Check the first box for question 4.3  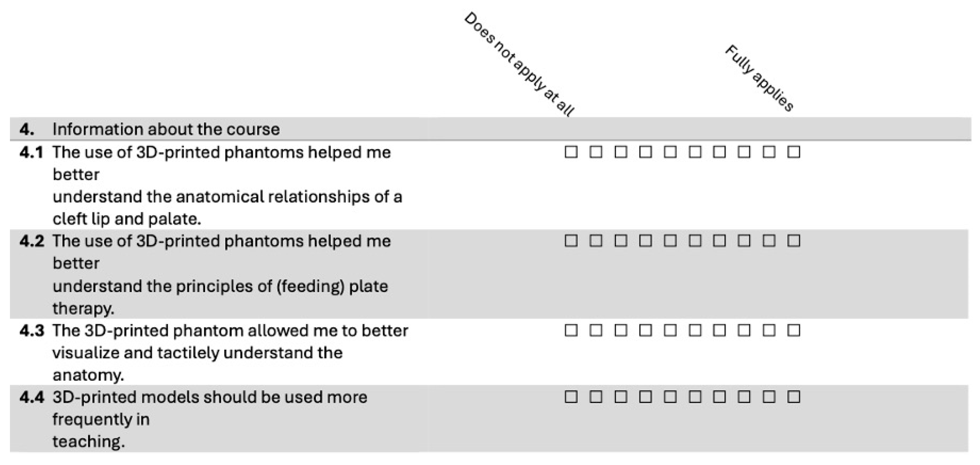pyautogui.click(x=571, y=330)
